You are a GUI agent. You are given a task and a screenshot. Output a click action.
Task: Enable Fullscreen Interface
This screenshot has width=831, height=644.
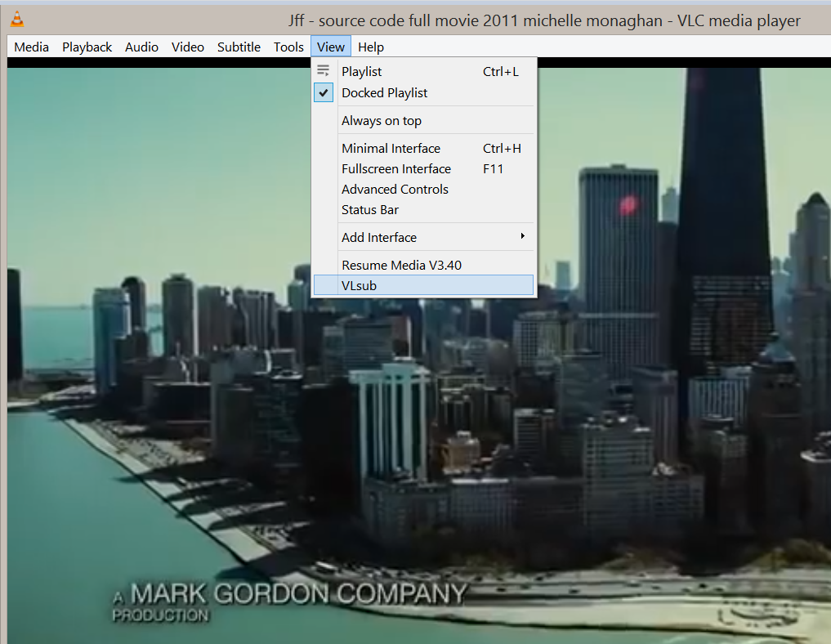[x=423, y=169]
